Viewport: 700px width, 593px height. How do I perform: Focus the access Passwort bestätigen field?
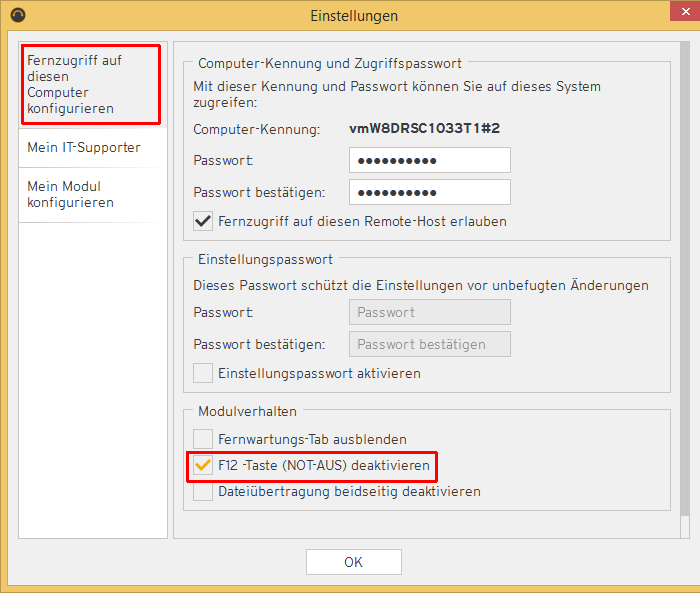[429, 192]
